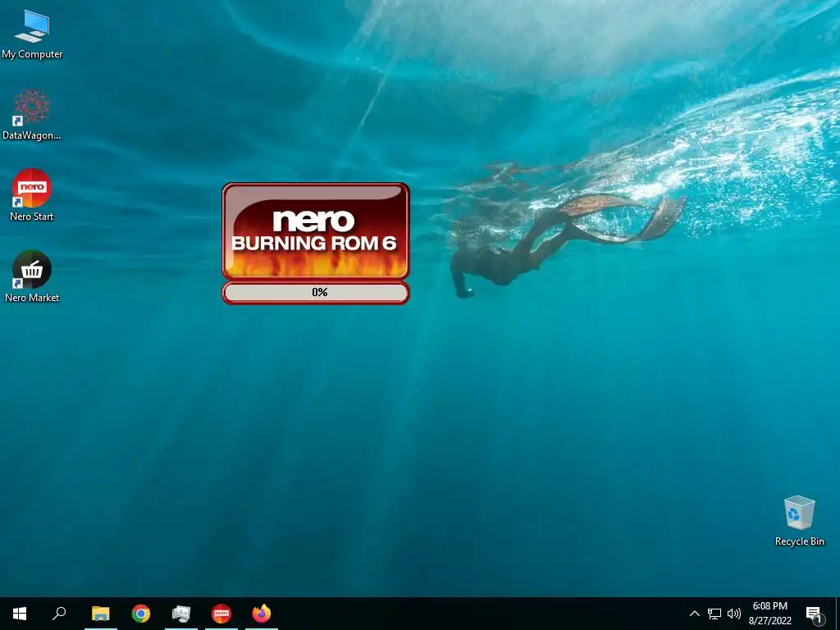Image resolution: width=840 pixels, height=630 pixels.
Task: Open the volume speaker tray icon
Action: (734, 614)
